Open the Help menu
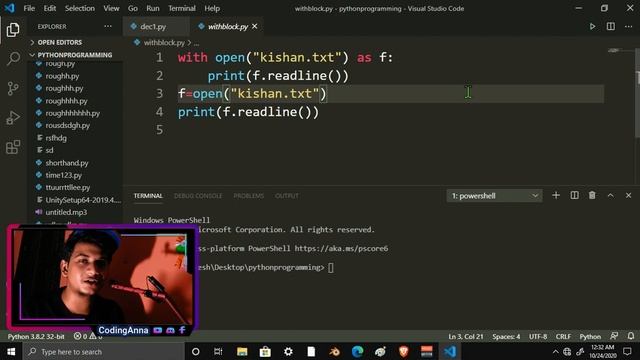640x360 pixels. (212, 8)
